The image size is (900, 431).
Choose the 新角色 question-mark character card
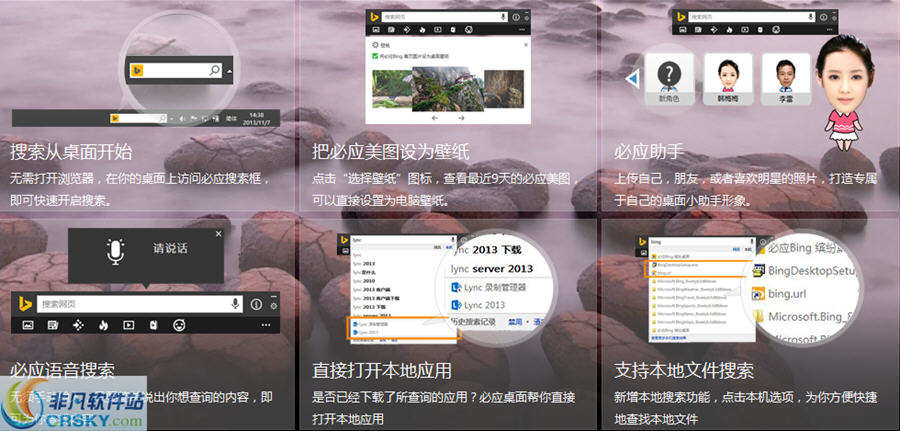[x=669, y=79]
